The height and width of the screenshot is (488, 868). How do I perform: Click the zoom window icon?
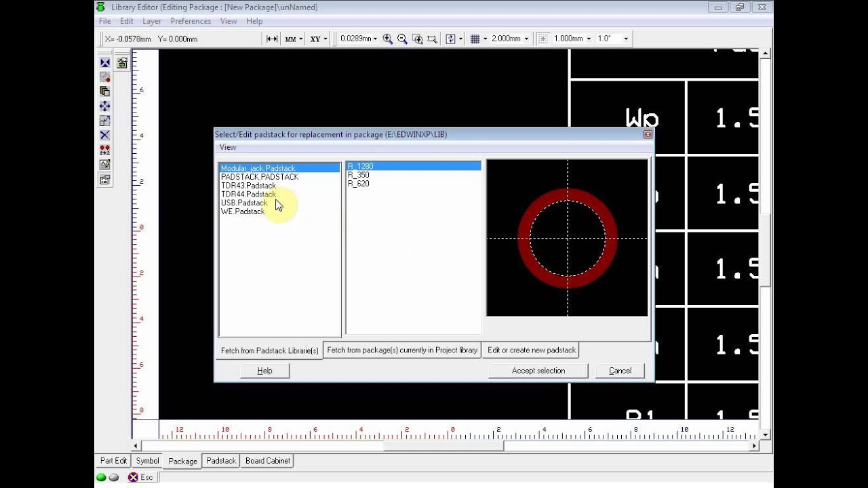click(x=417, y=39)
